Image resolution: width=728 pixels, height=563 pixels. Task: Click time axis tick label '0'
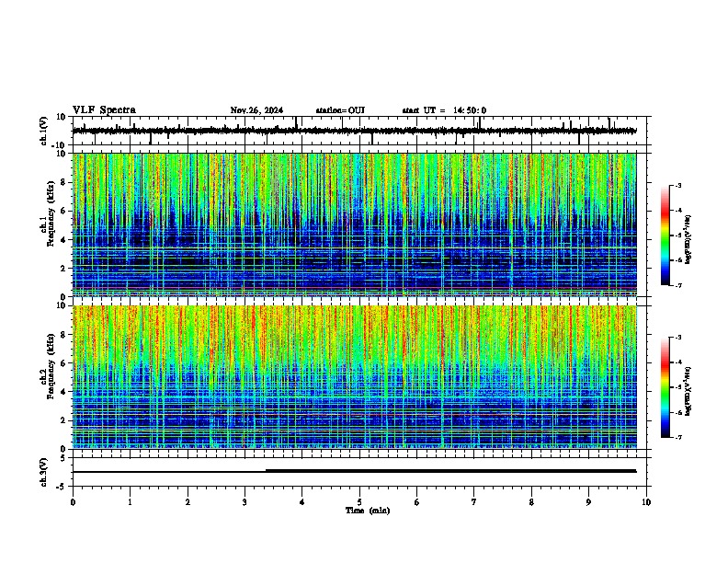point(73,502)
